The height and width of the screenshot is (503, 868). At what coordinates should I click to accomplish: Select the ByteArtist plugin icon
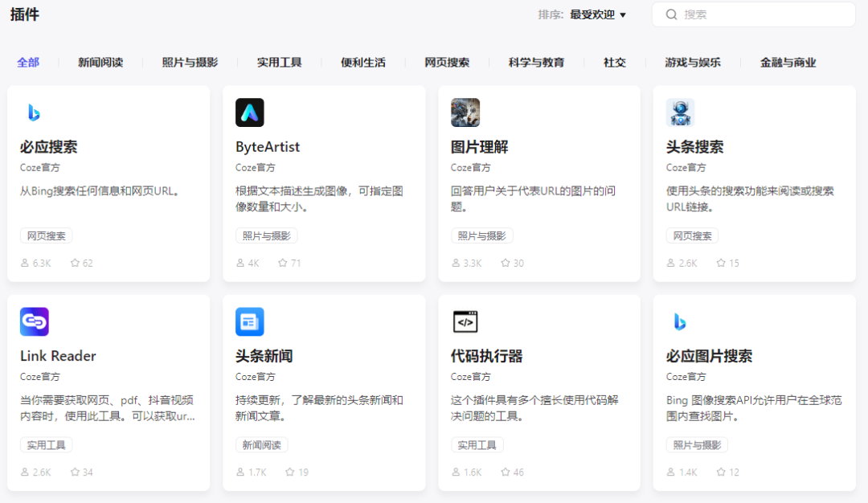[x=249, y=112]
